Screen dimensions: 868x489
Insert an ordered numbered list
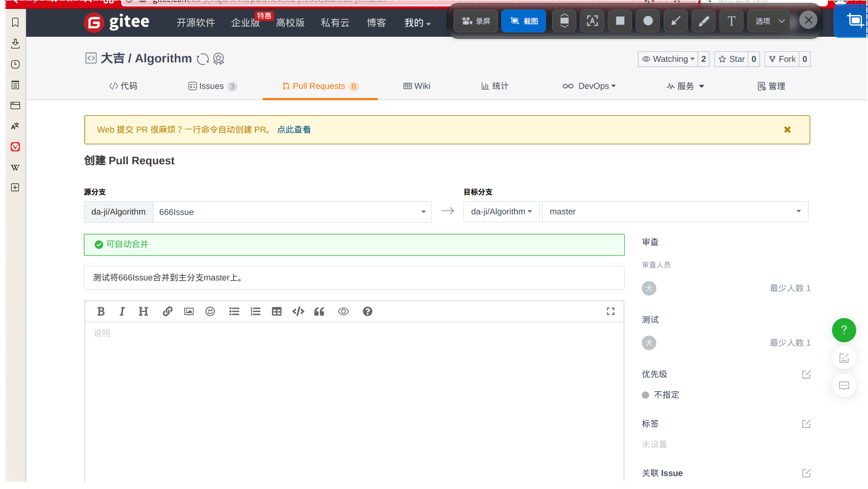click(255, 311)
